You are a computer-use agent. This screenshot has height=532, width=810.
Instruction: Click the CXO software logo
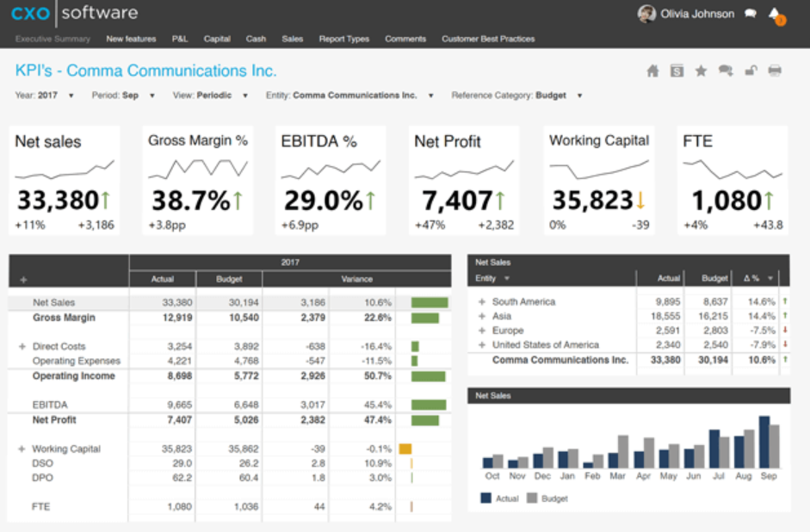pyautogui.click(x=74, y=13)
